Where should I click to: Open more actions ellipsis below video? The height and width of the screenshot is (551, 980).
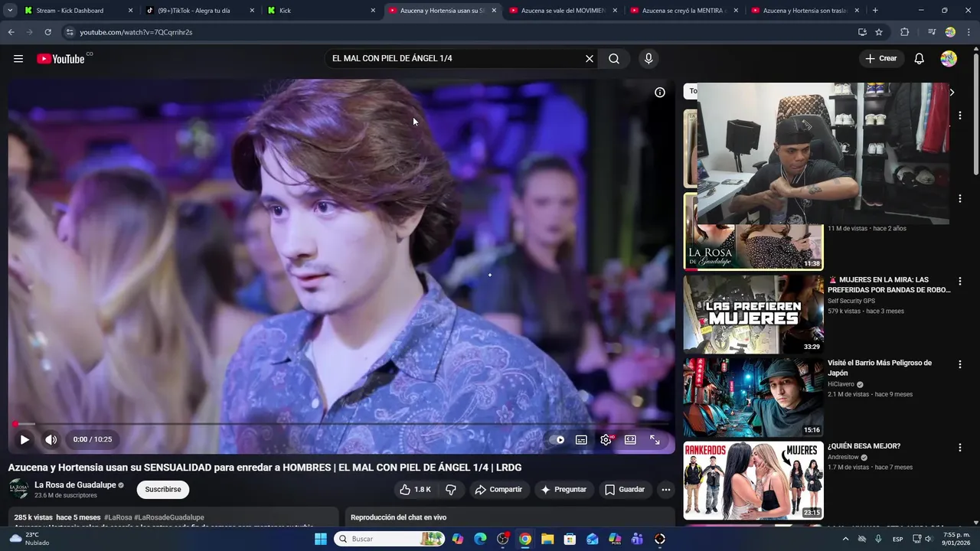tap(666, 490)
